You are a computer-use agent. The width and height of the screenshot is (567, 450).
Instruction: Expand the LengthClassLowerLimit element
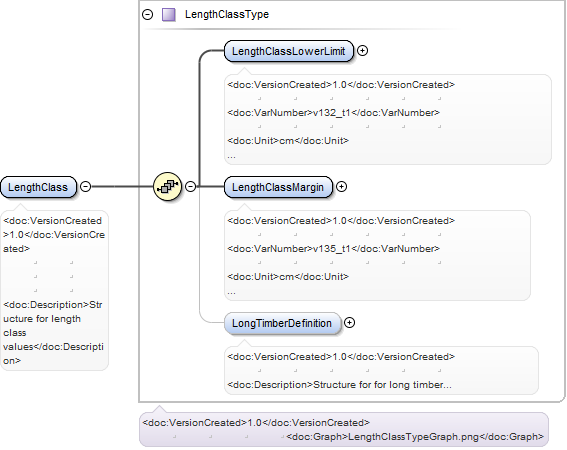[x=362, y=51]
